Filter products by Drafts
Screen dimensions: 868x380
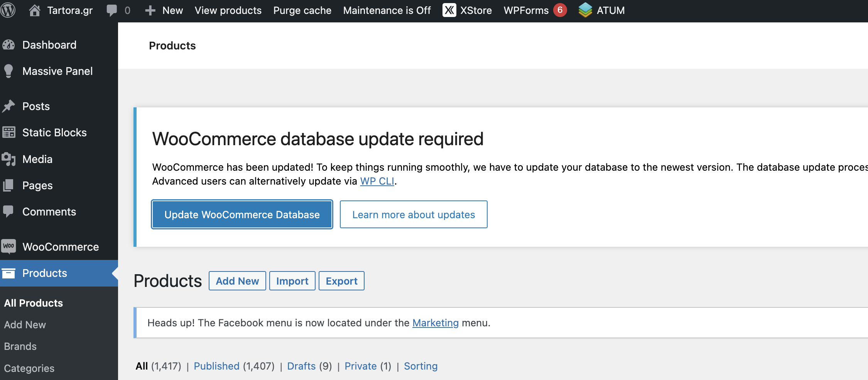point(301,366)
